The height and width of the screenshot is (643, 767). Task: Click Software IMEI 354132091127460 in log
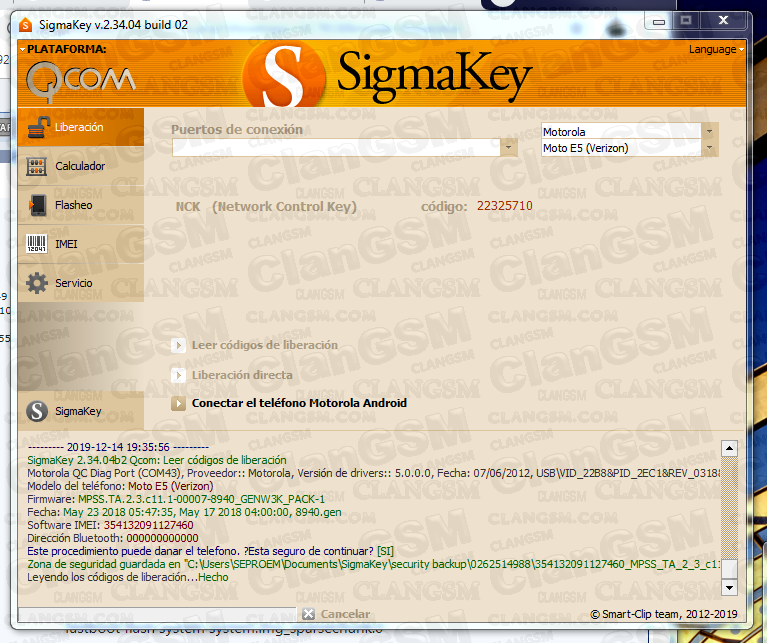110,525
